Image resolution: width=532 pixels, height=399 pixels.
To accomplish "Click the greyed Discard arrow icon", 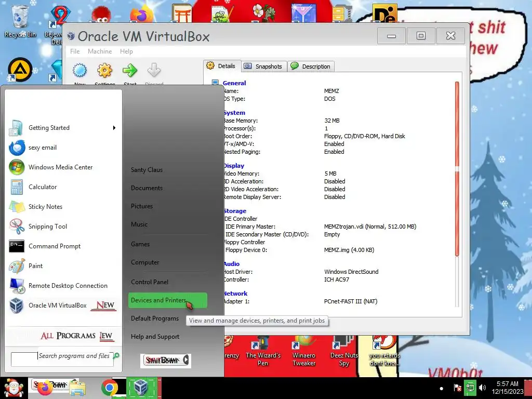I will 154,71.
